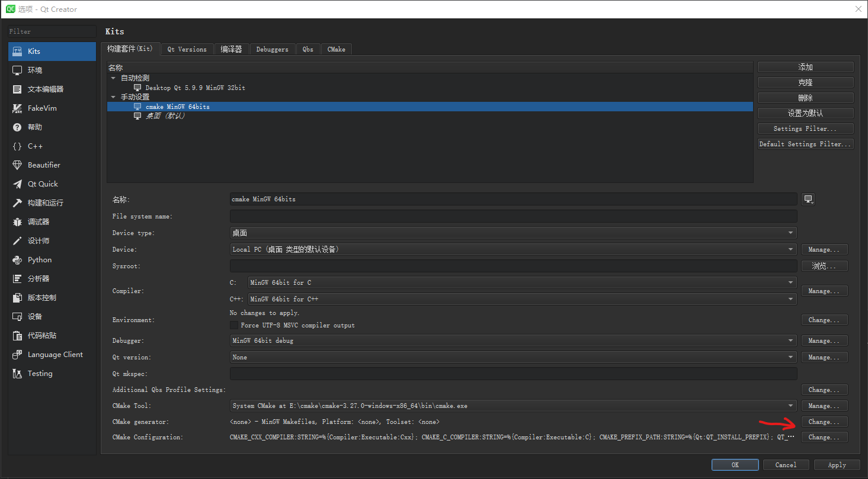Click the display icon beside the kit name field
Screen dimensions: 868x479
[x=808, y=199]
